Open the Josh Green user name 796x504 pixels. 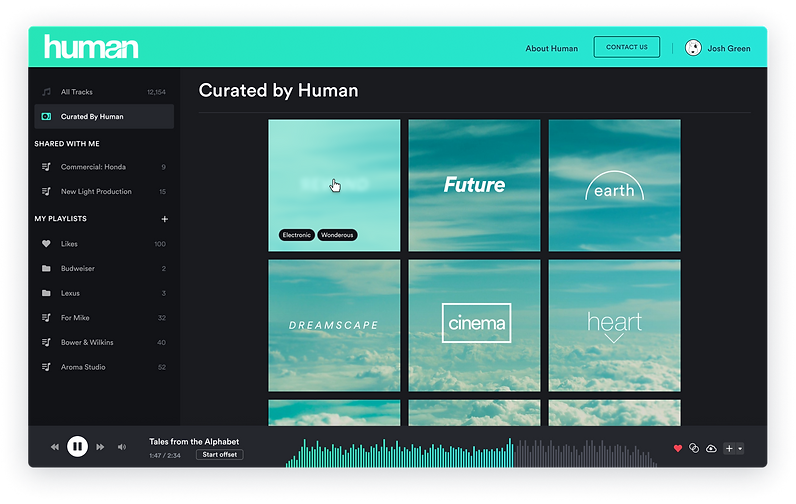[728, 48]
